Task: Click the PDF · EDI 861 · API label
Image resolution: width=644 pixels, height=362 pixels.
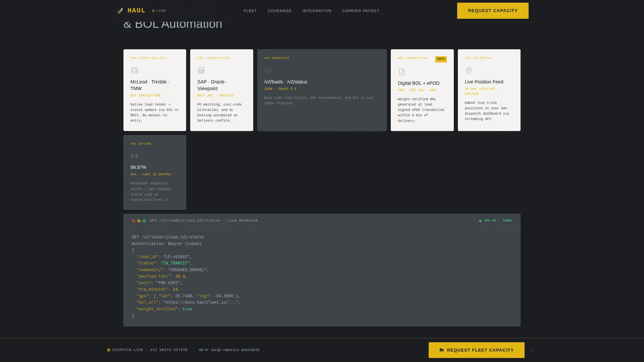Action: 417,90
